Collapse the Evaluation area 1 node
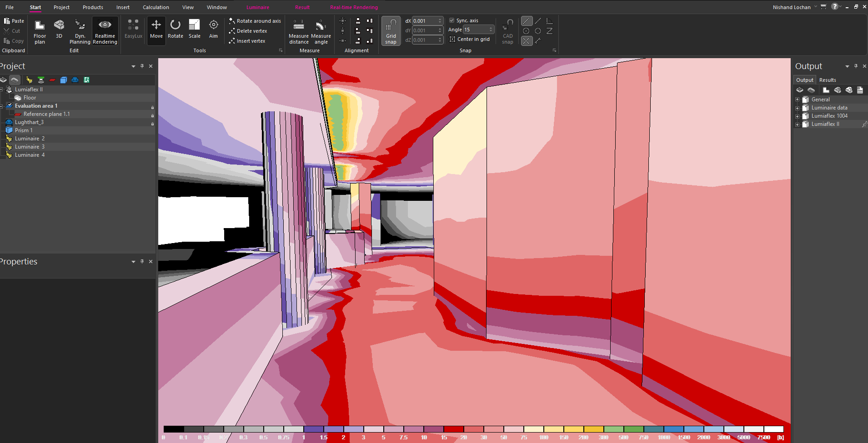This screenshot has height=443, width=868. pyautogui.click(x=2, y=106)
